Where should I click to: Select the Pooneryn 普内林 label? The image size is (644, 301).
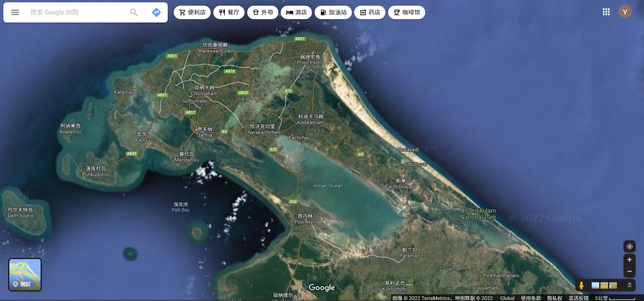pos(305,219)
